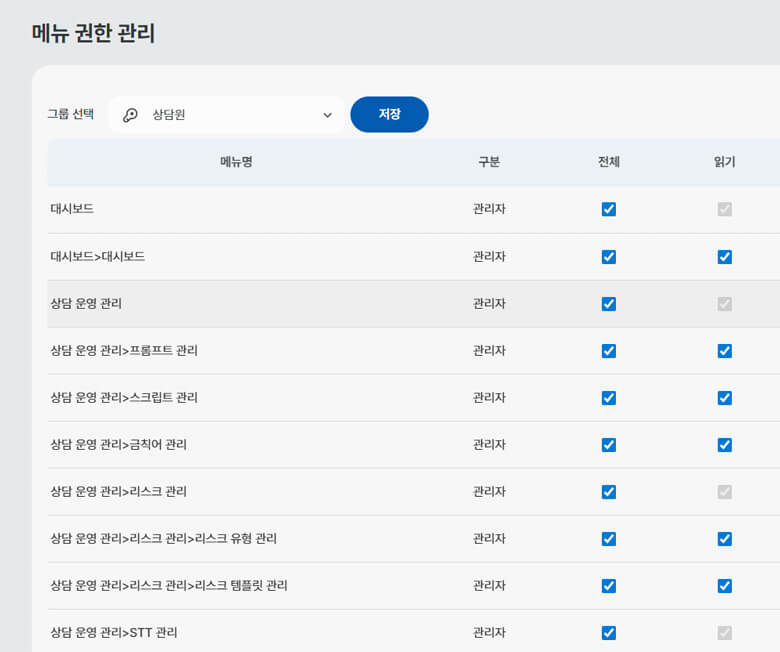
Task: Toggle 전체 for 리스크 유형 관리 row
Action: tap(609, 539)
